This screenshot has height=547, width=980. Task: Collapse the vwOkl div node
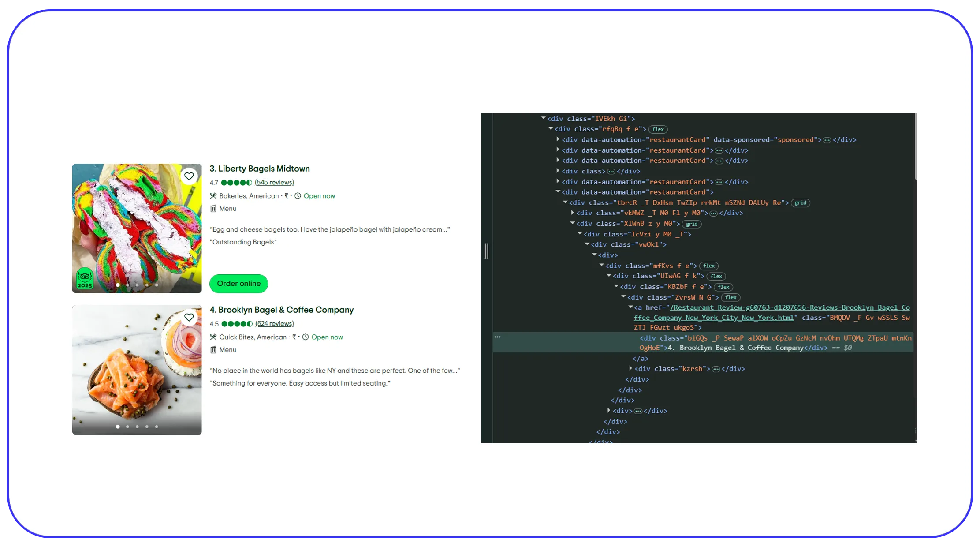587,244
